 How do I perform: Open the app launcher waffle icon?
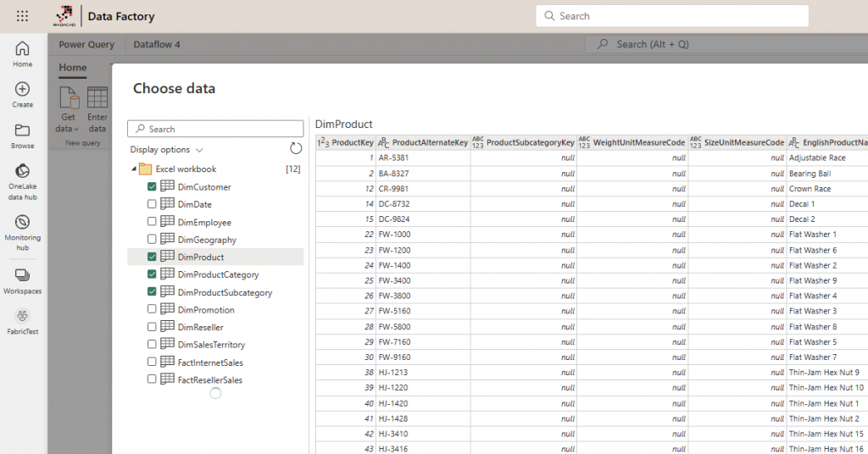[x=22, y=16]
